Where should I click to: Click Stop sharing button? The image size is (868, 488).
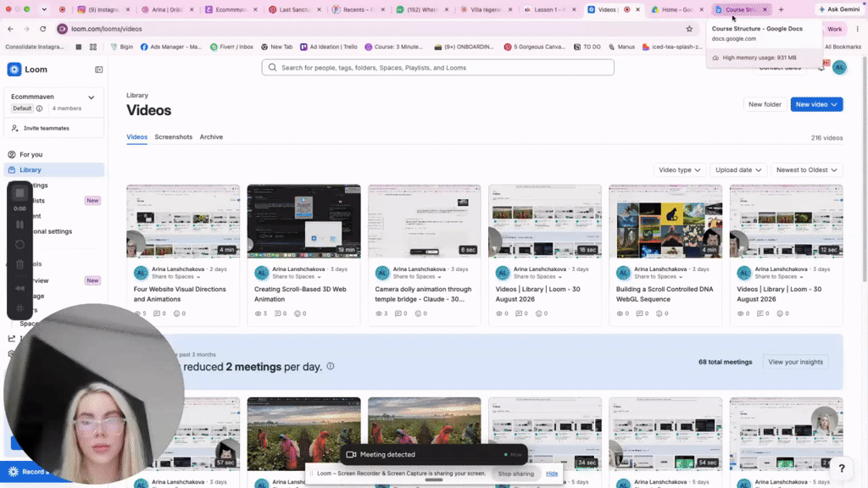pos(515,474)
